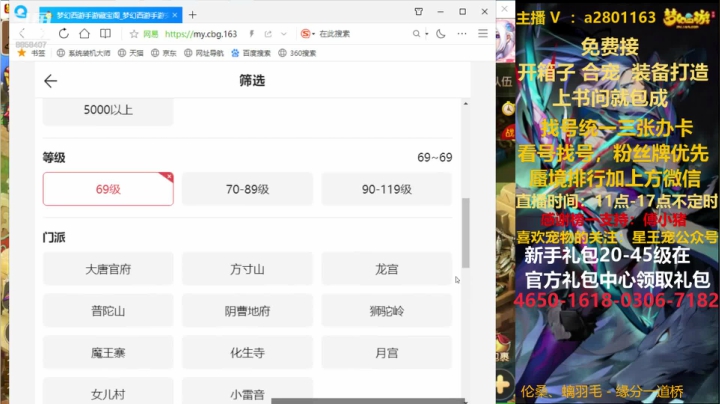Click the share icon in address bar

(268, 34)
